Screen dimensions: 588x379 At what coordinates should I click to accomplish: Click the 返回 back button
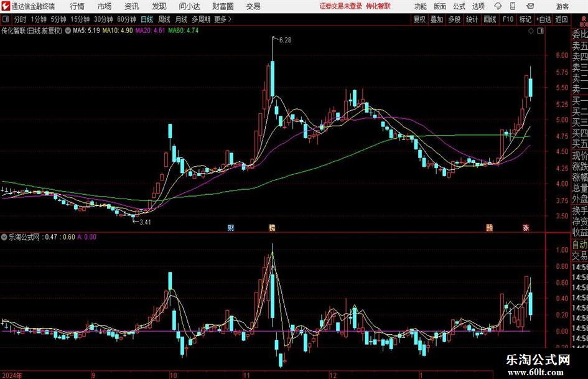click(561, 19)
